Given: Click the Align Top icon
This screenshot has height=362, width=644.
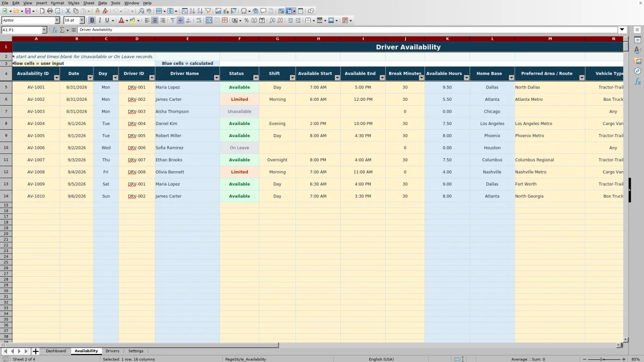Looking at the screenshot, I should coord(173,20).
